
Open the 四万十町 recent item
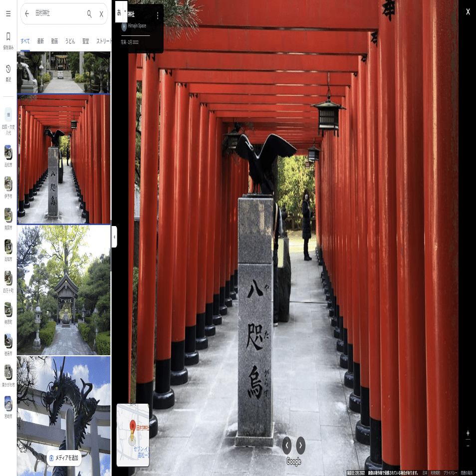click(x=8, y=282)
